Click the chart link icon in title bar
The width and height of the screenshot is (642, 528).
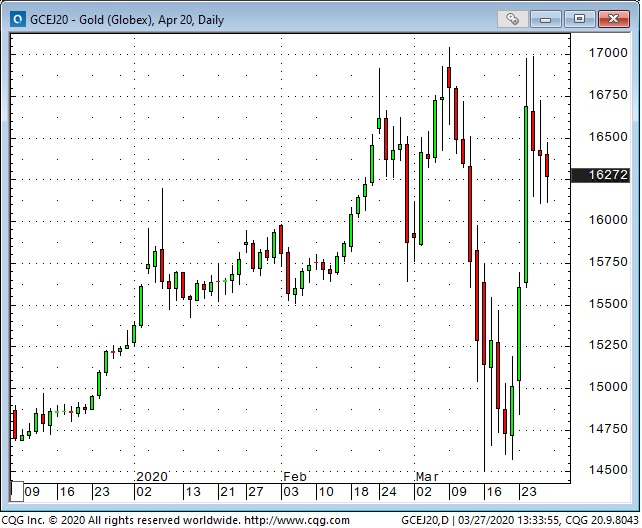[x=512, y=19]
